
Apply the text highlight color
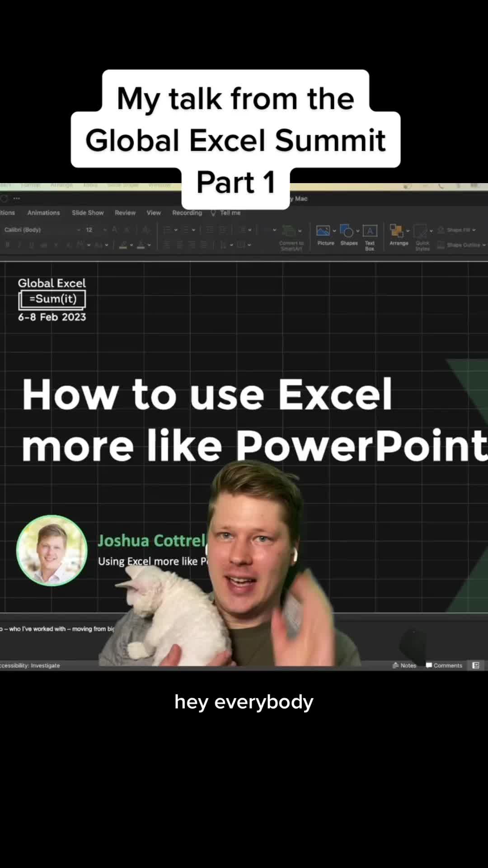point(123,245)
